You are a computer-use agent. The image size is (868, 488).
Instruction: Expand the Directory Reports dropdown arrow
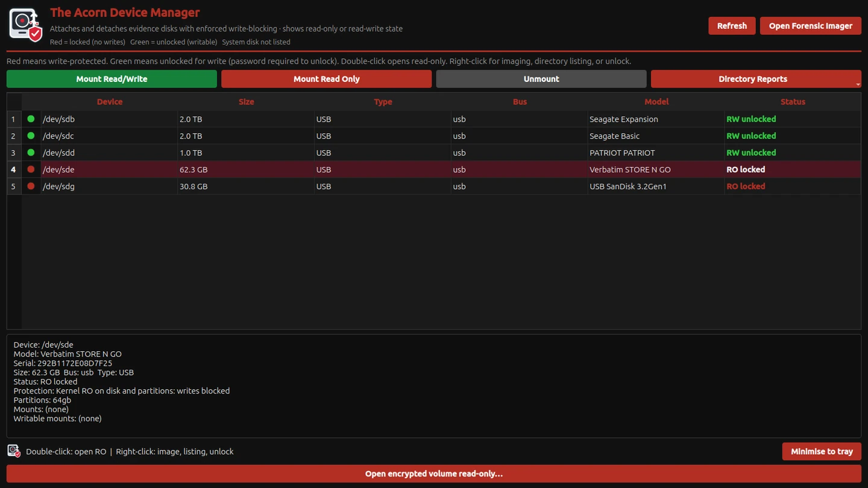858,84
